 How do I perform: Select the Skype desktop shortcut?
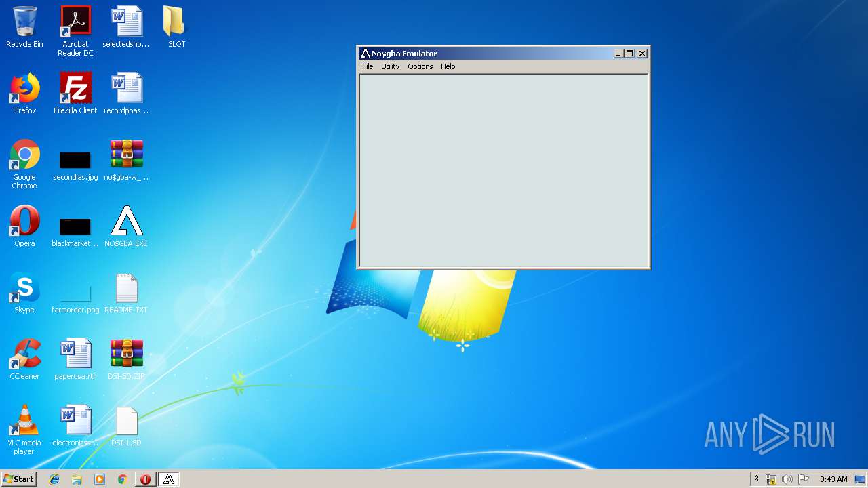(24, 293)
